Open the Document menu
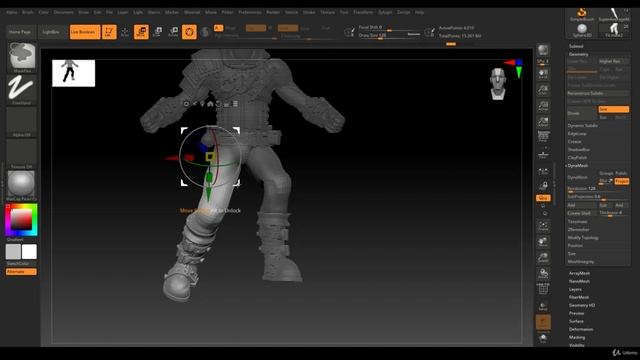Viewport: 640px width, 360px height. pos(64,12)
